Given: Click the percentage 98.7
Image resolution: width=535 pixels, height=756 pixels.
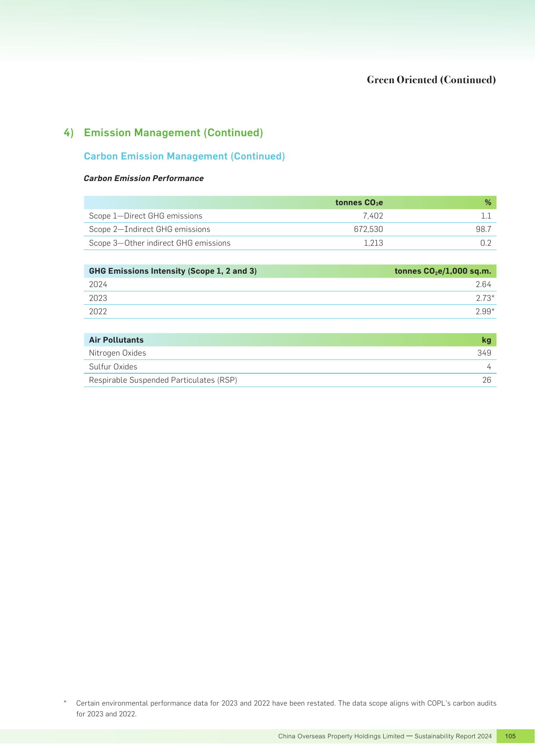Looking at the screenshot, I should 483,229.
